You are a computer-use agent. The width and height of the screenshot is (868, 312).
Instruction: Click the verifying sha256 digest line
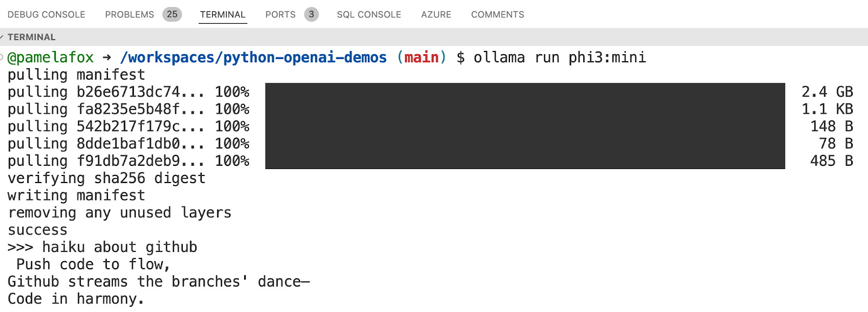pyautogui.click(x=106, y=178)
